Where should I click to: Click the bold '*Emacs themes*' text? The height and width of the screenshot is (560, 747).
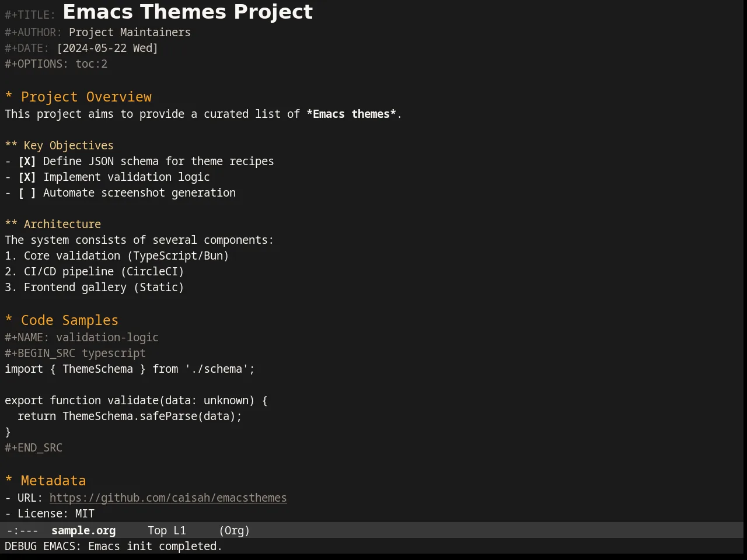[x=351, y=114]
